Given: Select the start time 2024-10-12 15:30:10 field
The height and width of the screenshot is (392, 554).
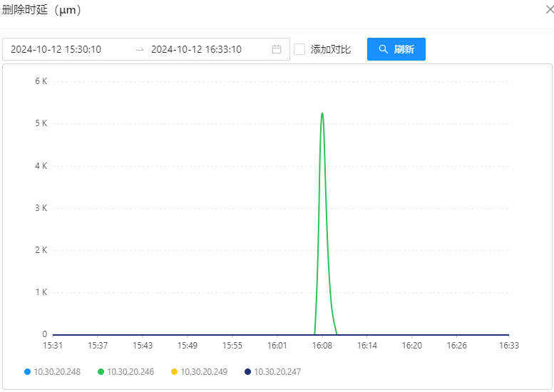Looking at the screenshot, I should click(56, 49).
